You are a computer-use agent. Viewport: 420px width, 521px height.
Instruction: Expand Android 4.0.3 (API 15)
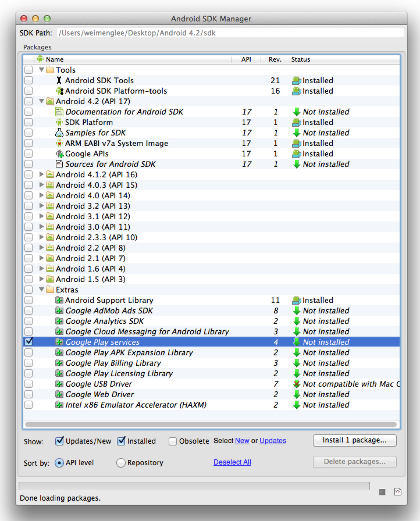click(x=42, y=185)
